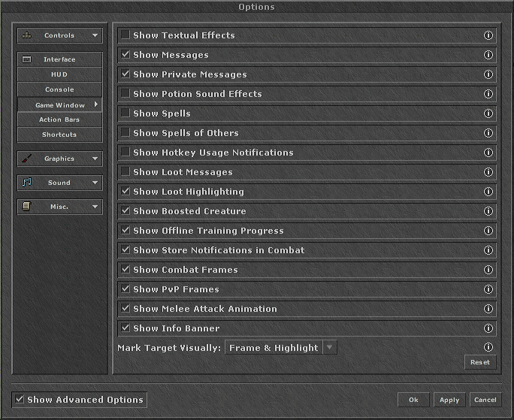Uncheck Show Messages checkbox
Image resolution: width=514 pixels, height=420 pixels.
click(x=125, y=54)
